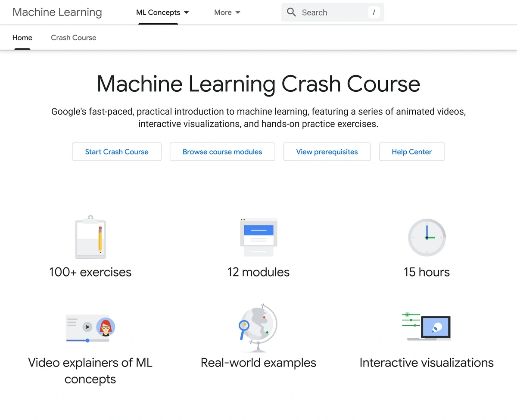Screen dimensions: 517x420
Task: Click the clipboard and pencil exercises icon
Action: coord(90,237)
